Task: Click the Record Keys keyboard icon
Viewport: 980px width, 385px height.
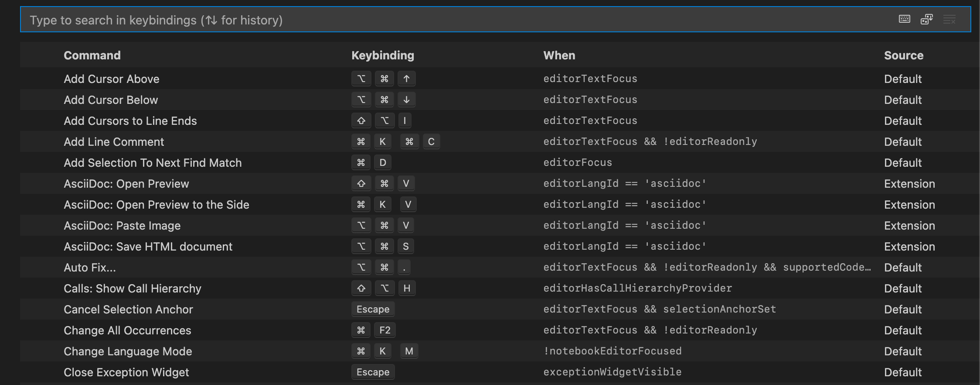Action: click(x=905, y=19)
